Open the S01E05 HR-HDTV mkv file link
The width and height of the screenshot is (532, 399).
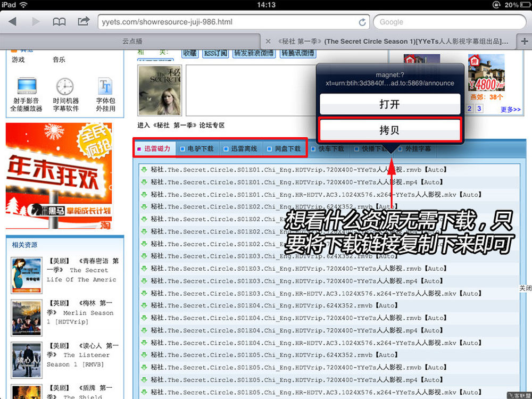click(316, 392)
